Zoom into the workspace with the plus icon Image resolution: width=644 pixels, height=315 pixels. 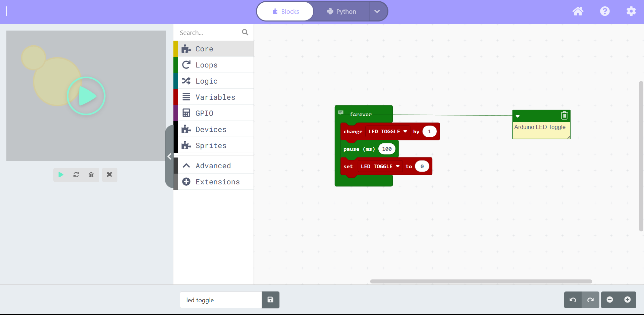click(x=628, y=300)
